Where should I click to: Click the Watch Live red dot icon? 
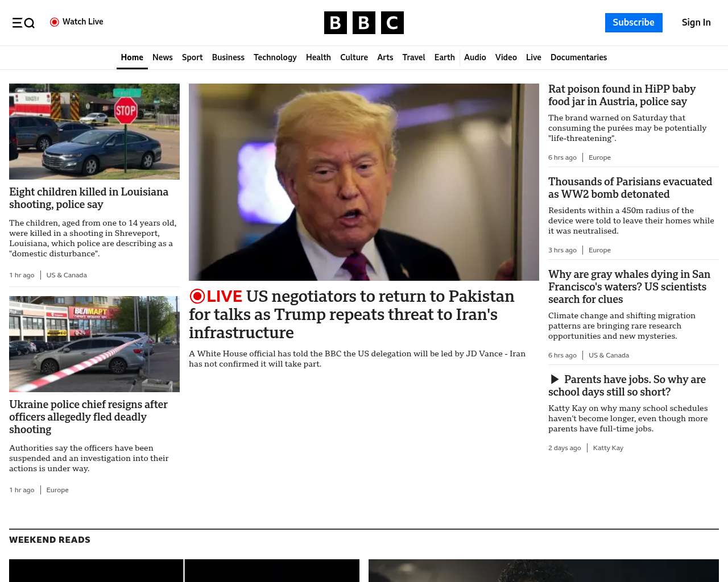coord(55,22)
